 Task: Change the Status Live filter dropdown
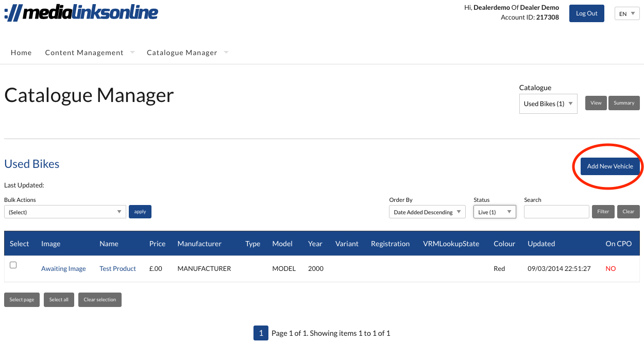click(x=494, y=212)
